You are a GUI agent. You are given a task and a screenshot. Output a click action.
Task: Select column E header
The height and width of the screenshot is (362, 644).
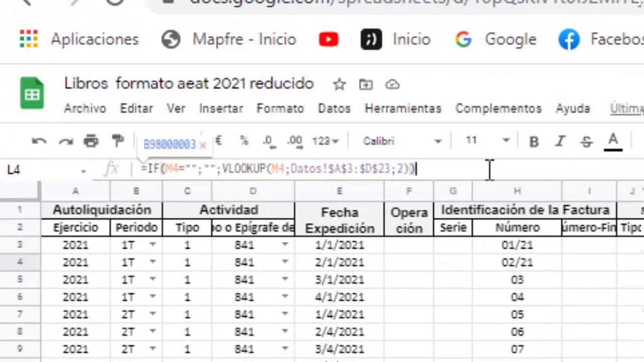coord(340,191)
